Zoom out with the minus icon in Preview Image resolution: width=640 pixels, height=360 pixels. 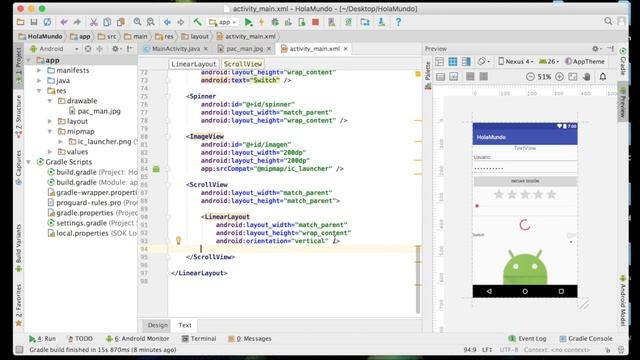(x=530, y=76)
